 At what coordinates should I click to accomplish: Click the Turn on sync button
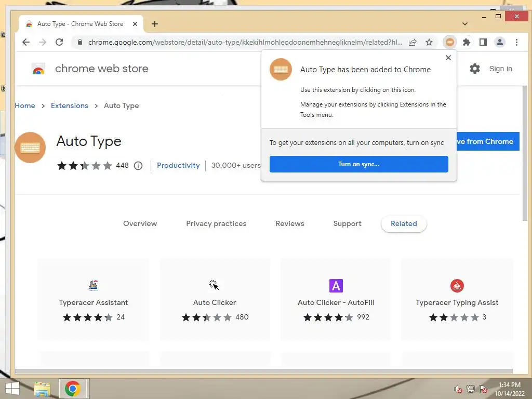(358, 164)
